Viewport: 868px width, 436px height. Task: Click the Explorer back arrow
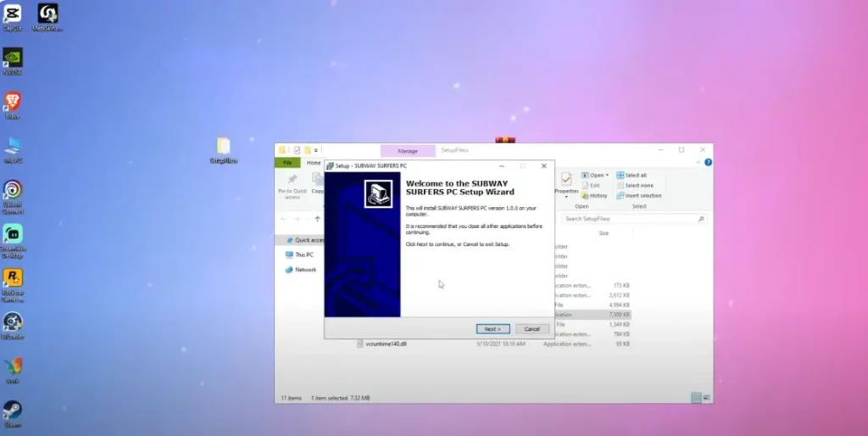[283, 219]
